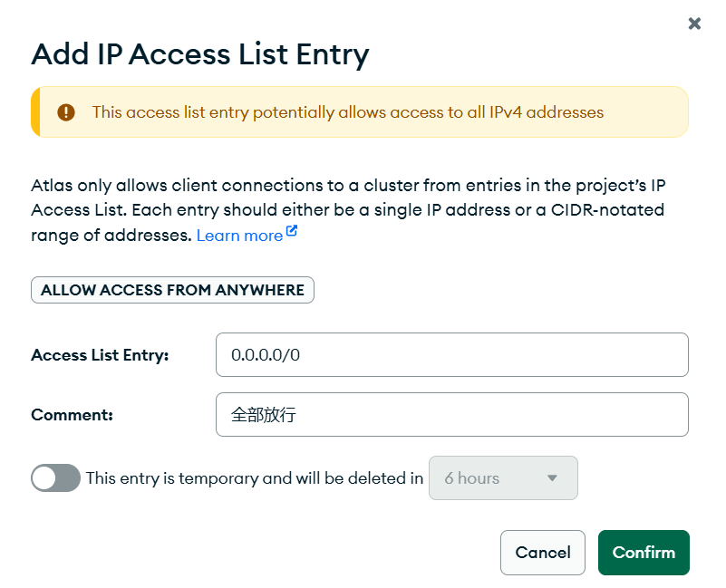Screen dimensions: 726x588
Task: Click the IPv4 warning message text
Action: pyautogui.click(x=347, y=112)
